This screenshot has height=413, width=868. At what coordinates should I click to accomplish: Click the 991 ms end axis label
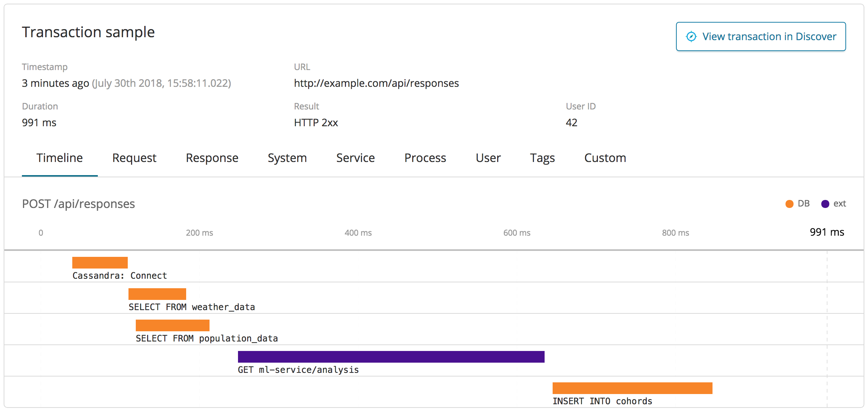827,232
